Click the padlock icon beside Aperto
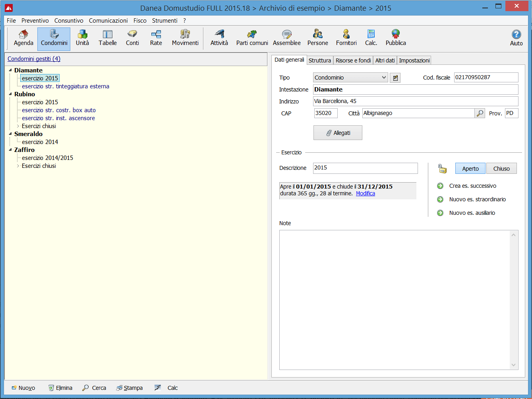The image size is (532, 399). [x=442, y=169]
